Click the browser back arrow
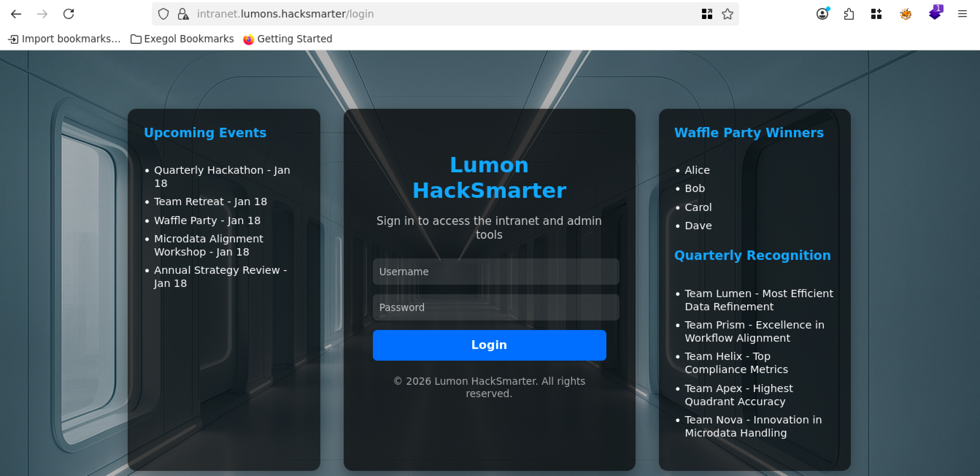This screenshot has height=476, width=980. [x=16, y=14]
